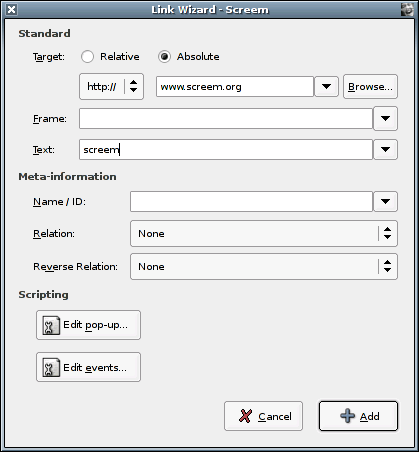Click the Name / ID input field
The height and width of the screenshot is (452, 419).
click(x=251, y=201)
